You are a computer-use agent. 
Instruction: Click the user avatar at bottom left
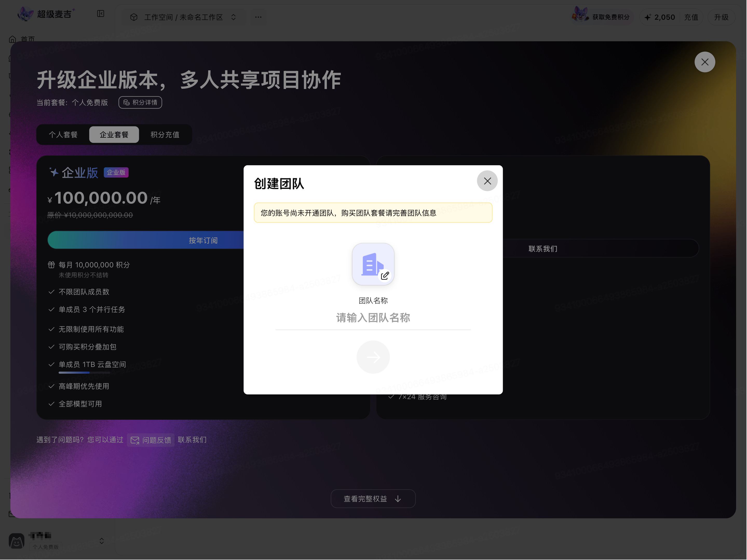point(17,541)
